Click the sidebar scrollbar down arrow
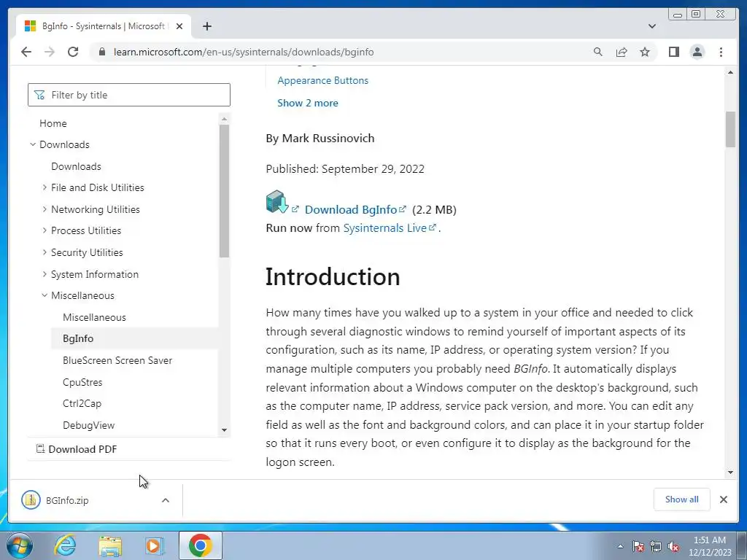 (225, 430)
